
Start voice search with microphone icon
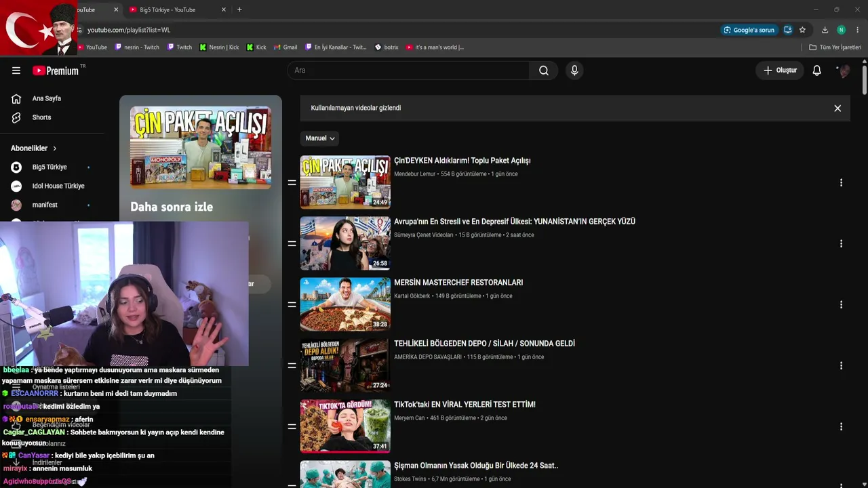click(x=574, y=70)
